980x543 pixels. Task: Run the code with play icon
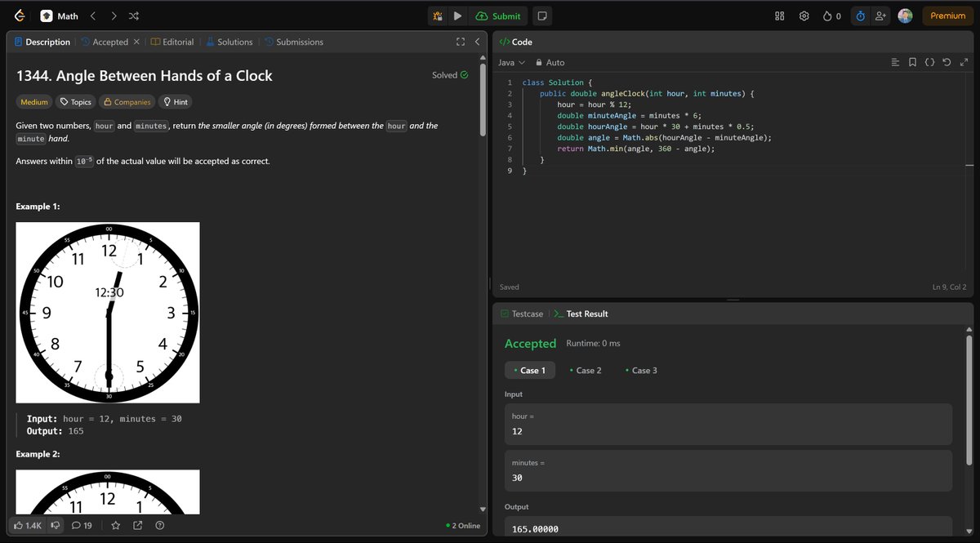pyautogui.click(x=457, y=16)
